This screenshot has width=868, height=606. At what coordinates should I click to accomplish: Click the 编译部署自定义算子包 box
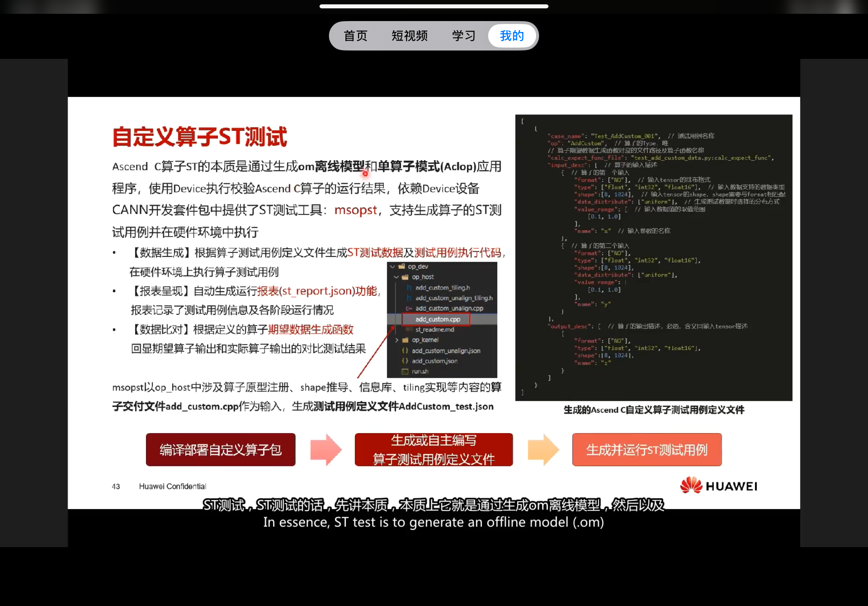tap(220, 449)
